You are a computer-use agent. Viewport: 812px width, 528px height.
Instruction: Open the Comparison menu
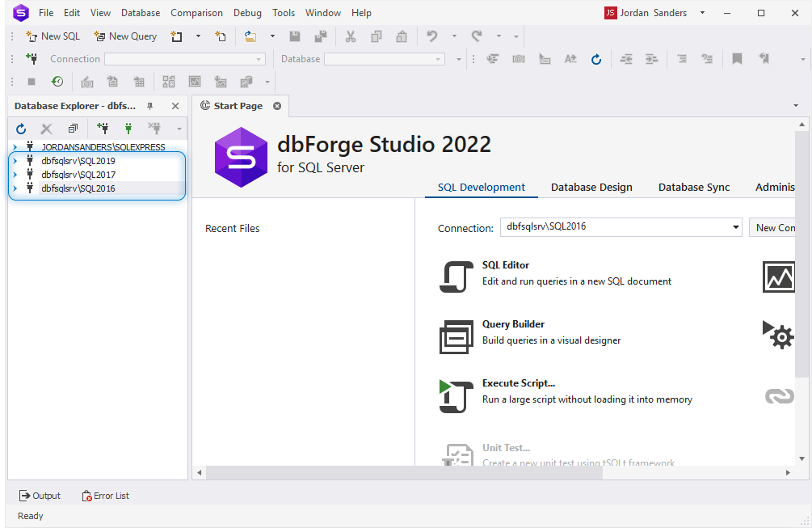[197, 13]
